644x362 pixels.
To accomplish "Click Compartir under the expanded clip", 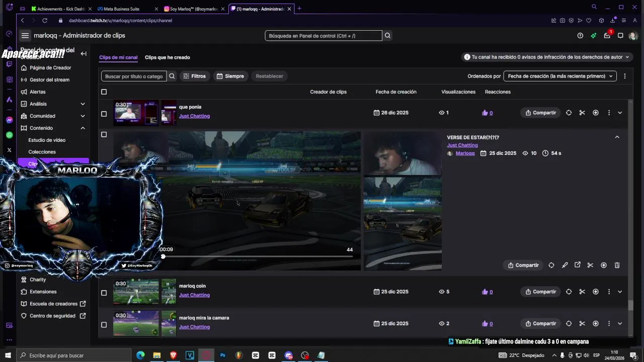I will [523, 265].
